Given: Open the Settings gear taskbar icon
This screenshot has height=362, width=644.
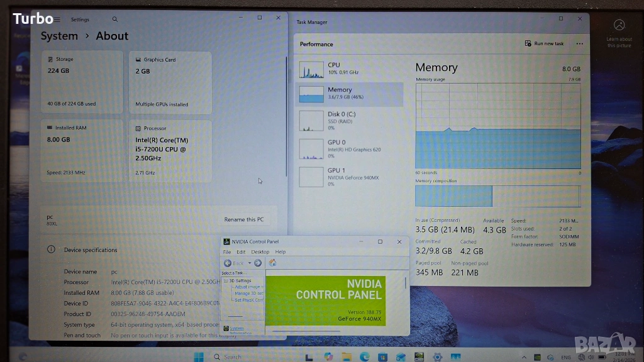Looking at the screenshot, I should pos(438,357).
